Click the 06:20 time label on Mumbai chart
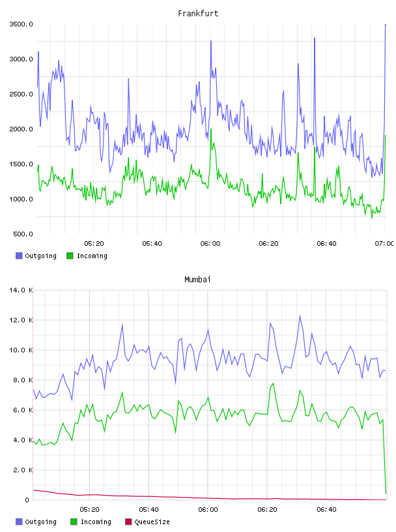The height and width of the screenshot is (532, 396). coord(267,510)
